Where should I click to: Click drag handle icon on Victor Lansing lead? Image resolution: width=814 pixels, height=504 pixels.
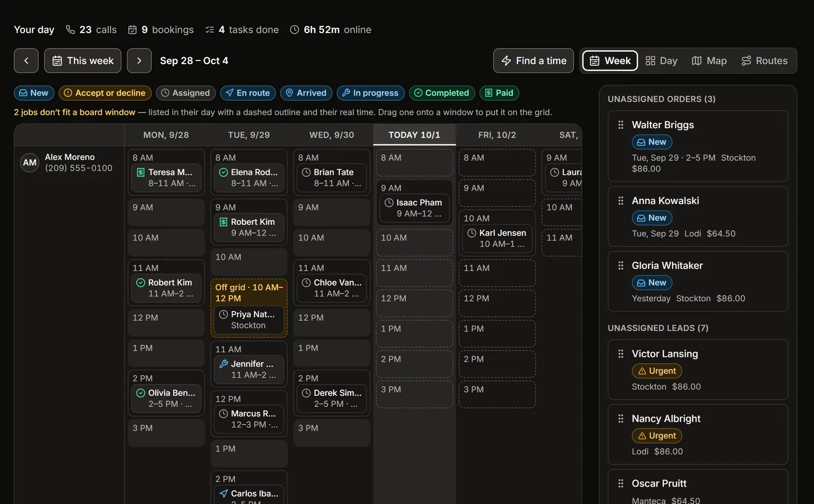(x=621, y=354)
